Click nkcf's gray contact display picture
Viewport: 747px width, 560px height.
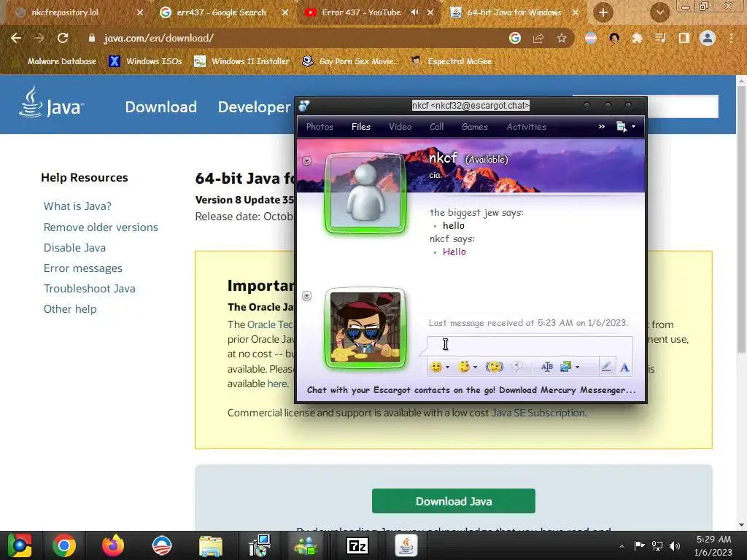coord(365,192)
